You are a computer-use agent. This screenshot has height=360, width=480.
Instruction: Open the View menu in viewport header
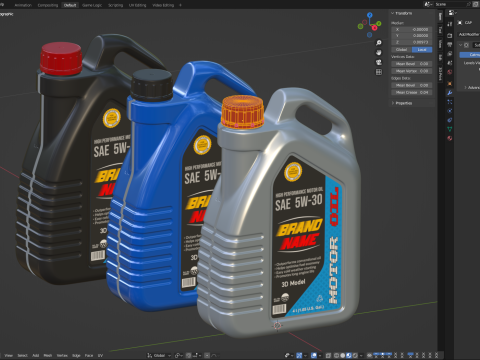click(9, 355)
